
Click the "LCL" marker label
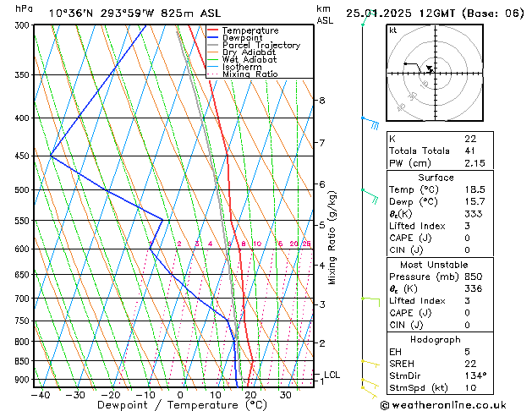click(x=332, y=375)
